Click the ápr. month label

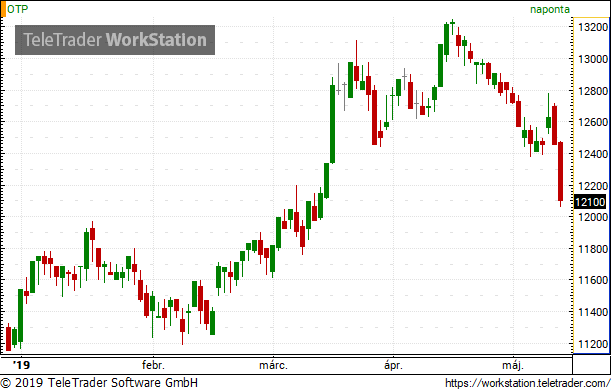coord(393,365)
